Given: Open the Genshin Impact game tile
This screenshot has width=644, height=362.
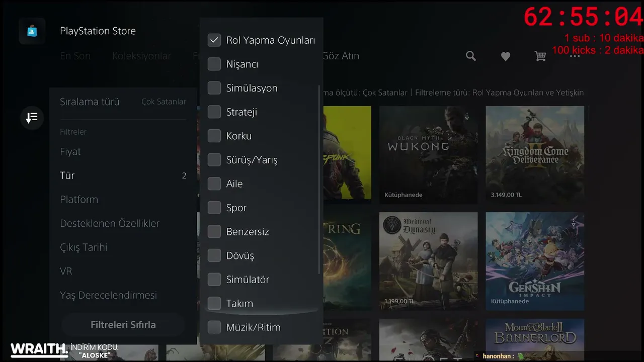Looking at the screenshot, I should click(x=535, y=261).
